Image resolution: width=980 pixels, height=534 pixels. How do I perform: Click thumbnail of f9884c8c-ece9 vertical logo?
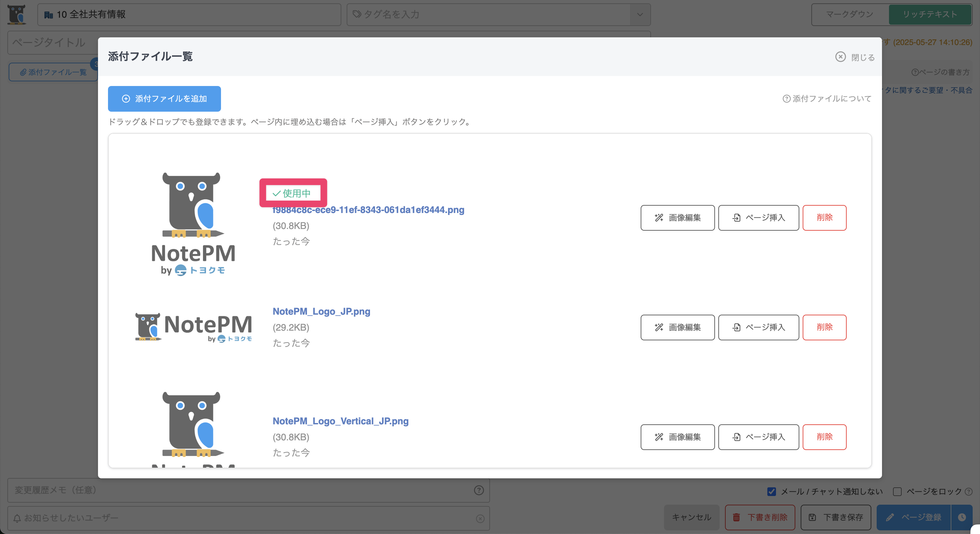[x=193, y=224]
